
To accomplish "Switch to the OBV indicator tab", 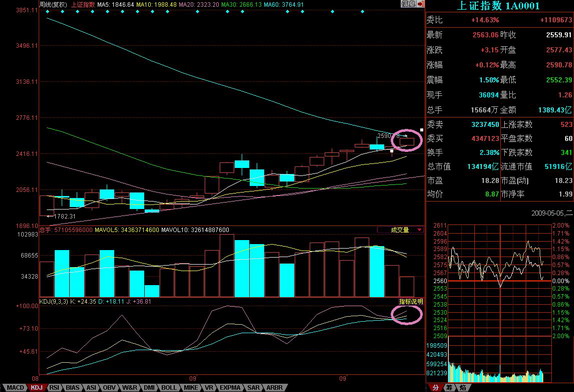I will 109,387.
